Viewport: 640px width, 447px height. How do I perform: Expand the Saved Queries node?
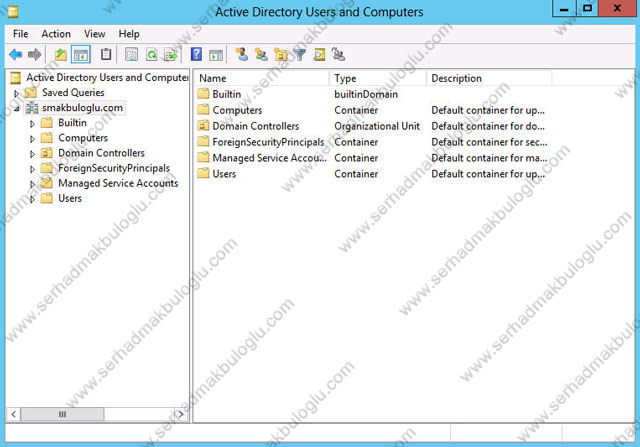pos(16,93)
